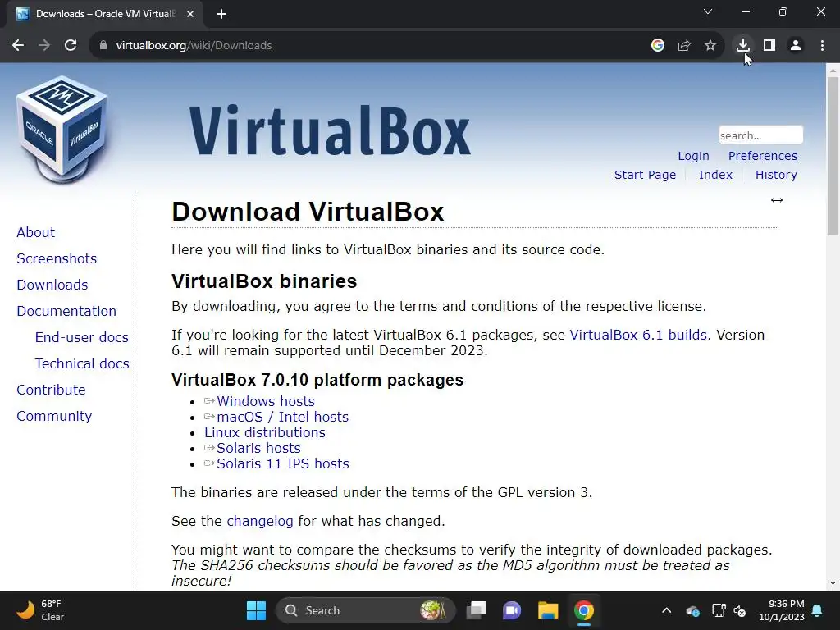Click the OneDrive cloud tray icon
The height and width of the screenshot is (630, 840).
[692, 610]
